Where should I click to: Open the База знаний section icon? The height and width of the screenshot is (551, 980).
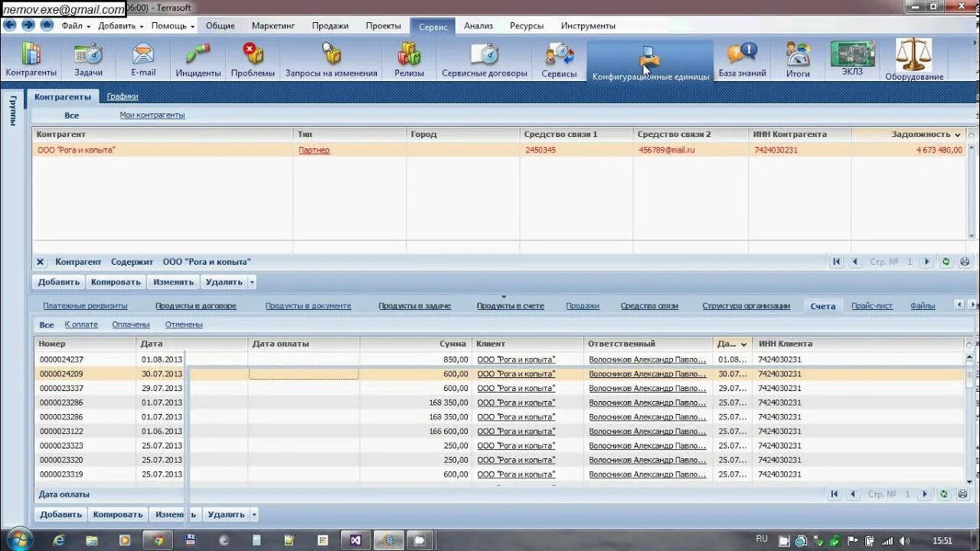pyautogui.click(x=742, y=60)
